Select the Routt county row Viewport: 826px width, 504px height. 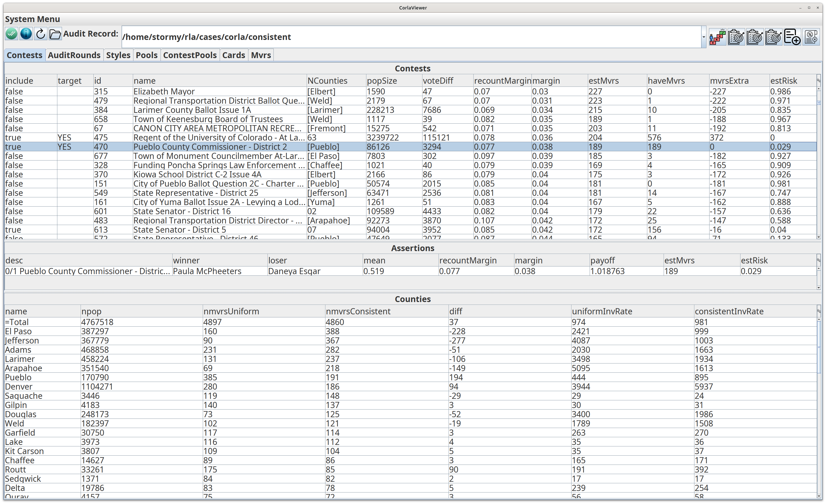pyautogui.click(x=410, y=469)
